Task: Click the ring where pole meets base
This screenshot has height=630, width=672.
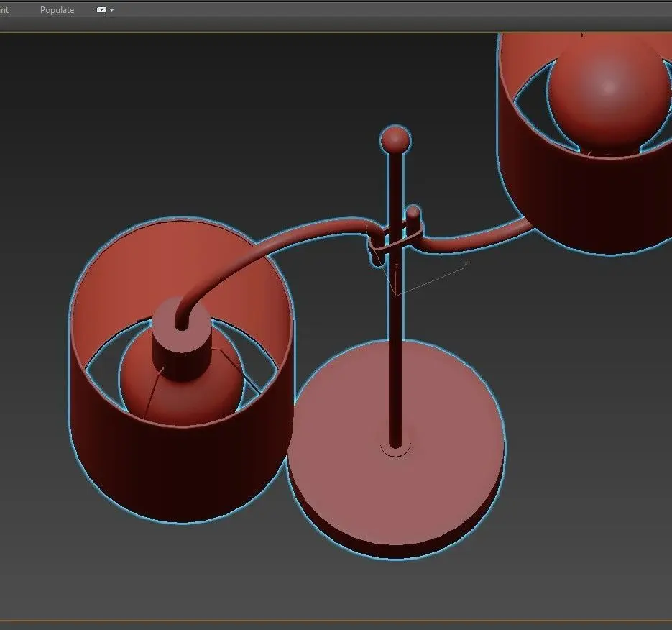Action: [x=395, y=449]
